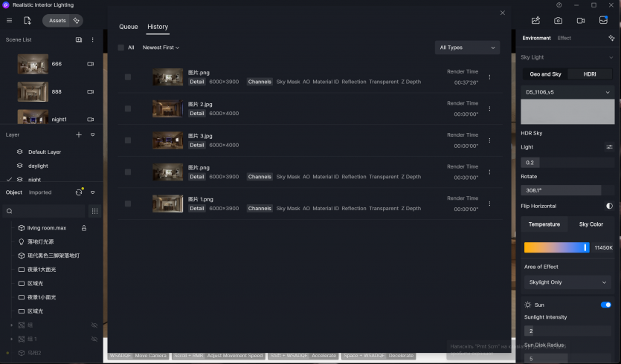Change Newest First sort order
The height and width of the screenshot is (364, 621).
[161, 48]
